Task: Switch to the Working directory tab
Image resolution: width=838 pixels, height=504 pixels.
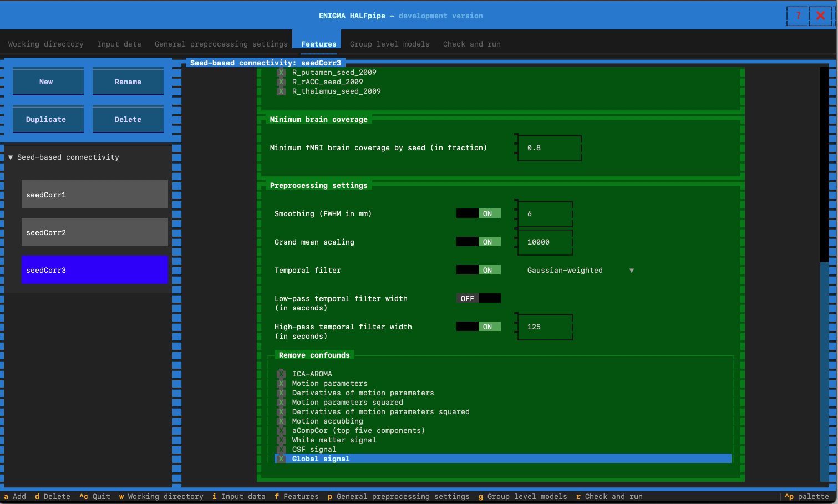Action: (x=46, y=44)
